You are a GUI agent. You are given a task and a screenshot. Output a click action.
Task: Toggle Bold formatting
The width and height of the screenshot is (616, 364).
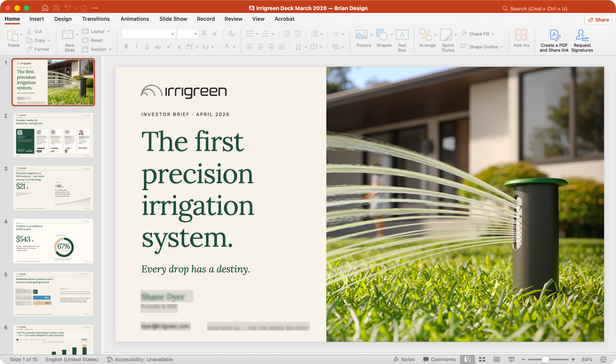point(126,47)
